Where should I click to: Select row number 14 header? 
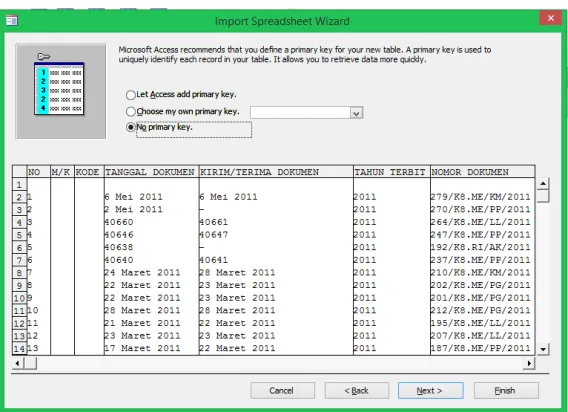coord(20,349)
